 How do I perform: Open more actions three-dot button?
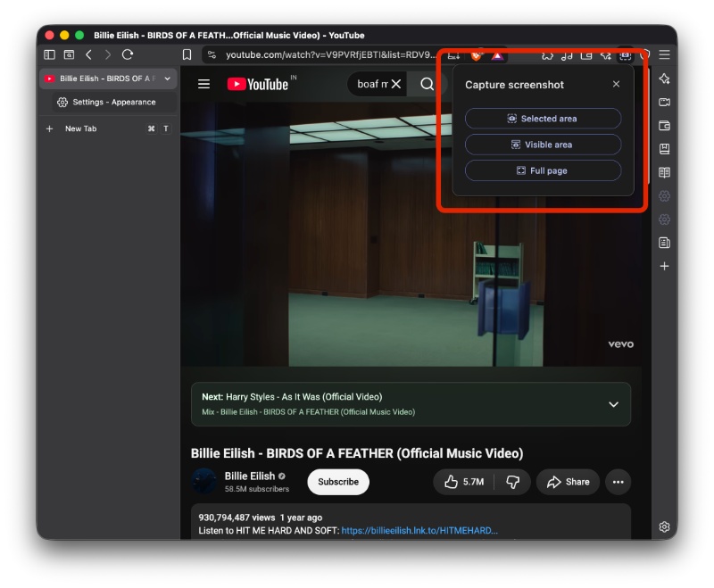[618, 482]
